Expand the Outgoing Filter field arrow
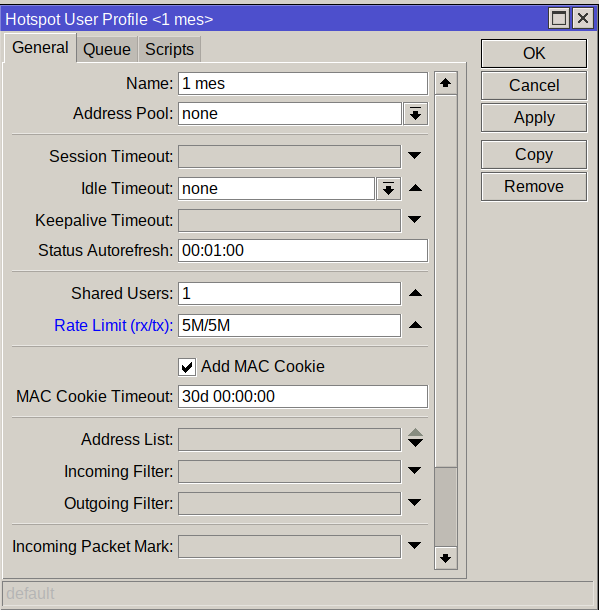This screenshot has height=610, width=599. click(415, 503)
